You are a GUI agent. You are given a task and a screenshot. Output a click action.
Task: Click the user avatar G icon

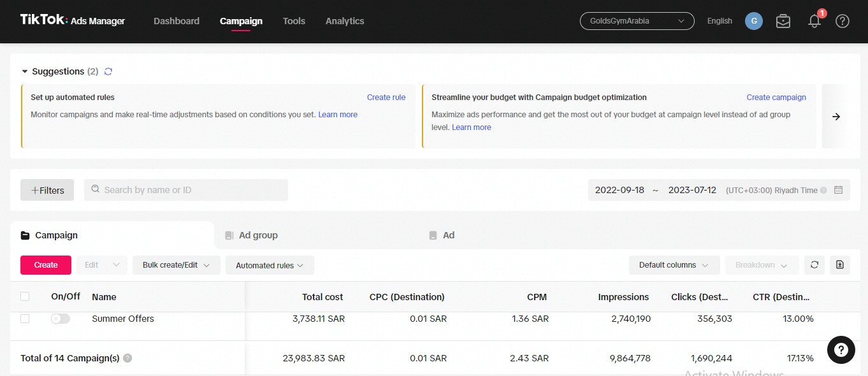(754, 21)
